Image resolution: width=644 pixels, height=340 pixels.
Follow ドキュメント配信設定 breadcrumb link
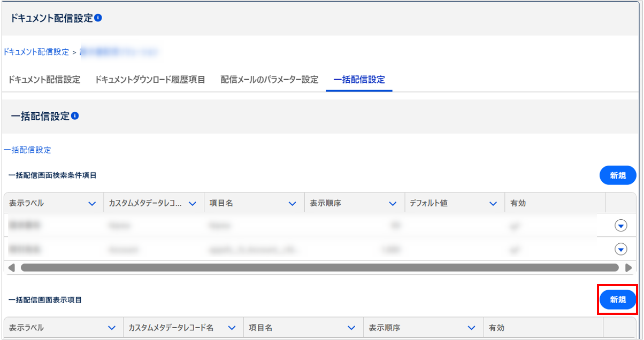[36, 52]
